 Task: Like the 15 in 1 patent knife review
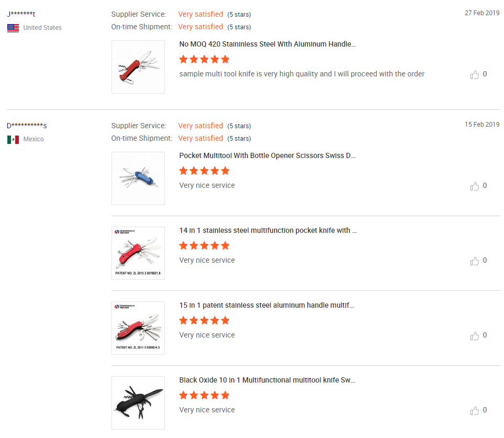(475, 336)
